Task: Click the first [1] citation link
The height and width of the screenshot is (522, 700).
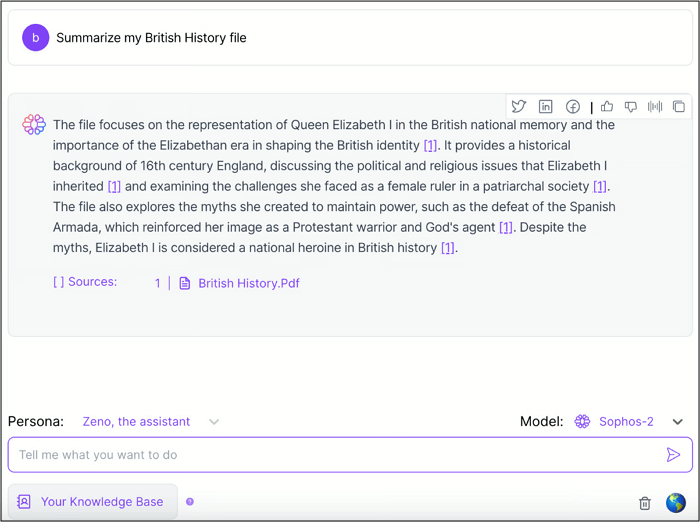Action: pos(430,146)
